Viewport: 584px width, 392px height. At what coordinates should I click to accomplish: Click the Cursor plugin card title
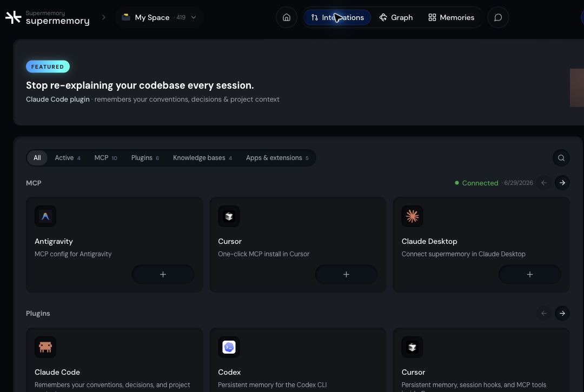pos(414,373)
